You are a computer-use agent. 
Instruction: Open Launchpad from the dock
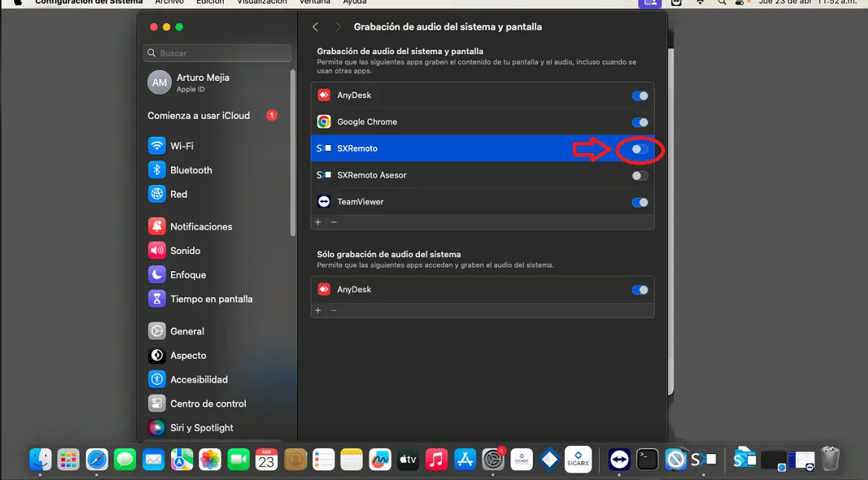68,459
